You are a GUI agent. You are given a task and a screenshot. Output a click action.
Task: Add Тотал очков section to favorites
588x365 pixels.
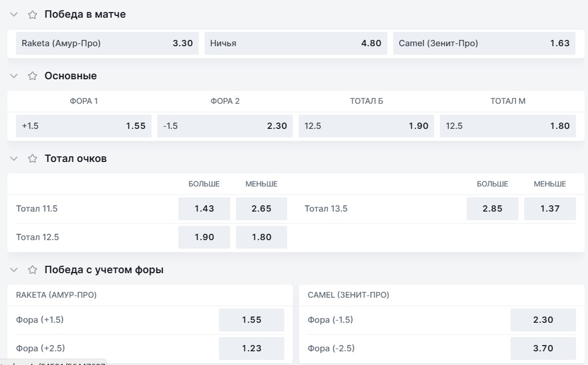pos(32,159)
